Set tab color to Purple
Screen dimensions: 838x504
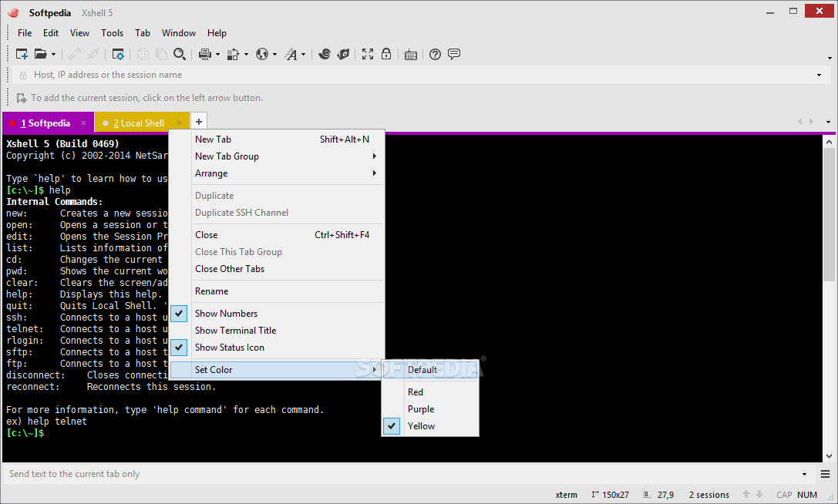430,409
